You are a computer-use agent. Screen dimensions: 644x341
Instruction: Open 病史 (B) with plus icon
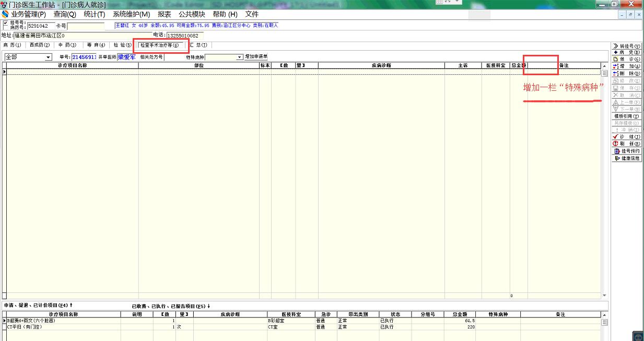coord(626,52)
